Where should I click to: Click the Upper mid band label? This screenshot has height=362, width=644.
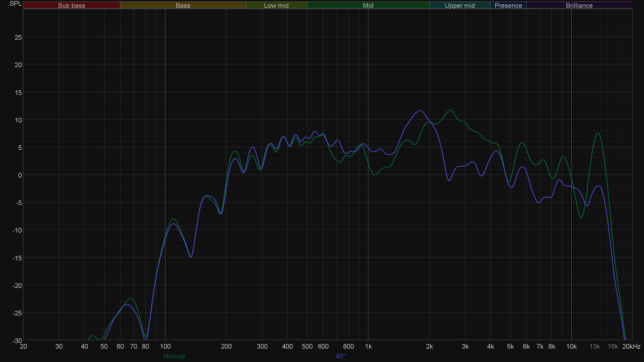pyautogui.click(x=460, y=5)
